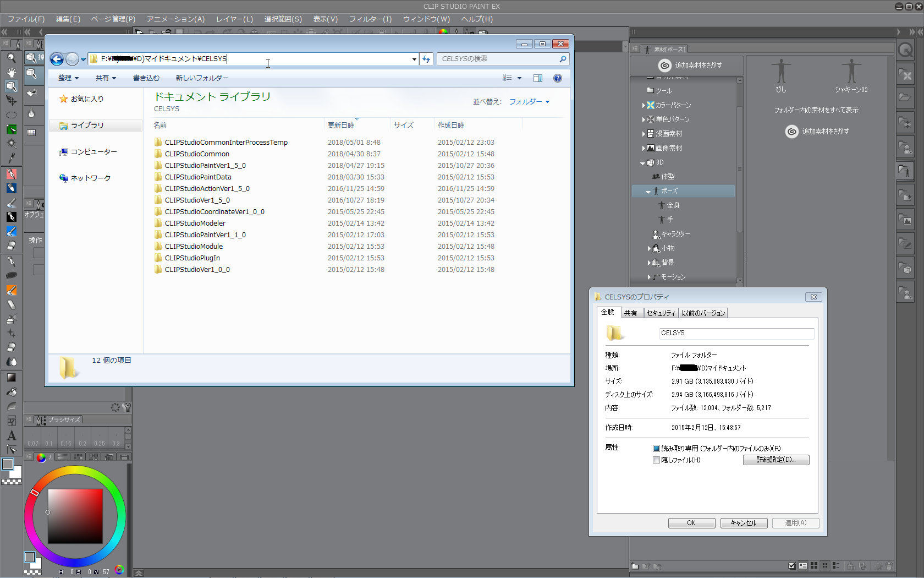Viewport: 924px width, 578px height.
Task: Select the Move Layer arrows tool
Action: (x=11, y=101)
